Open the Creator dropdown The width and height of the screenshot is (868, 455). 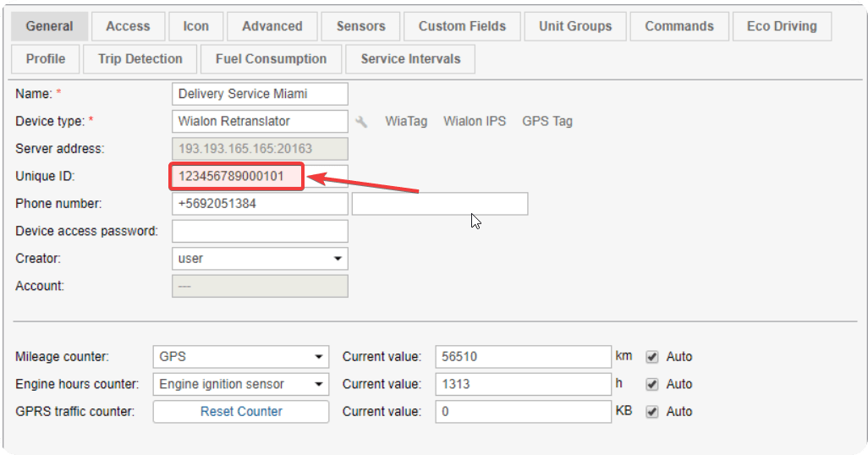tap(260, 259)
